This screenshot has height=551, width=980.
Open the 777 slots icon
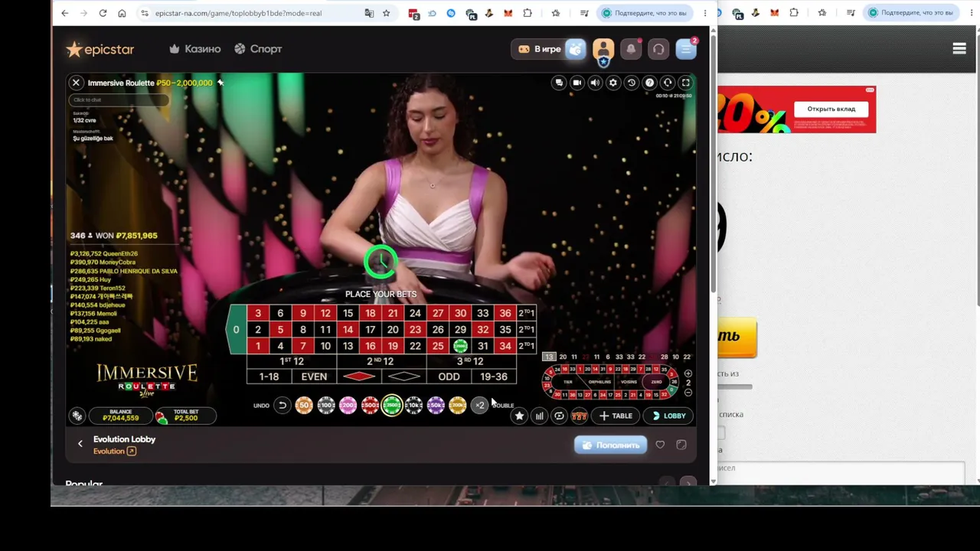[580, 416]
